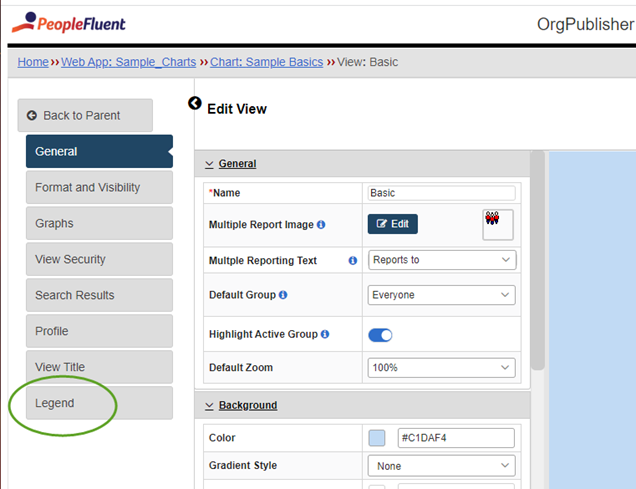Image resolution: width=636 pixels, height=489 pixels.
Task: Click the settings panel vertical scrollbar
Action: (x=538, y=260)
